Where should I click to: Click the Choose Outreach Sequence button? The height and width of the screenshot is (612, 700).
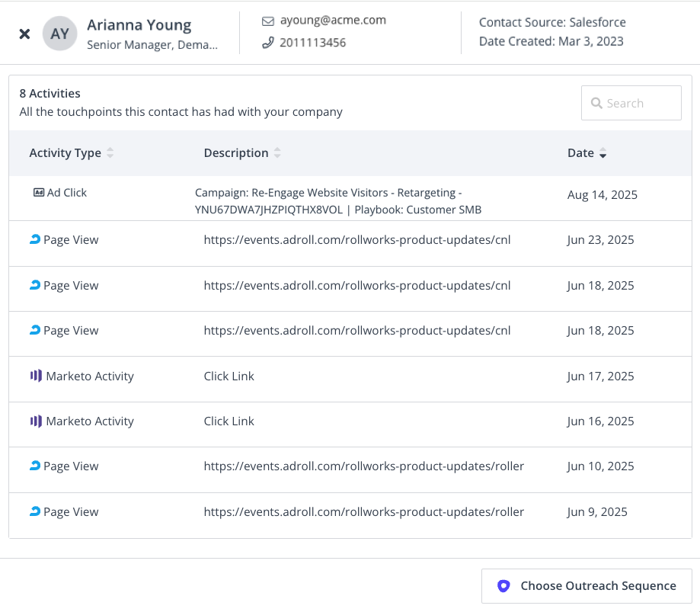pyautogui.click(x=587, y=585)
